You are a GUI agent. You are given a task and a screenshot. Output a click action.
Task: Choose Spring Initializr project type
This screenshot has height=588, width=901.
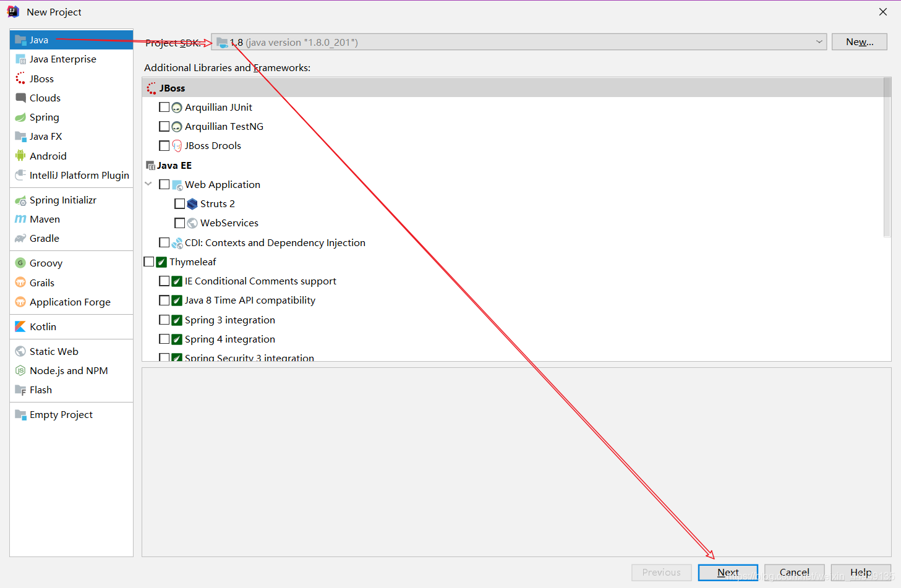[x=71, y=200]
